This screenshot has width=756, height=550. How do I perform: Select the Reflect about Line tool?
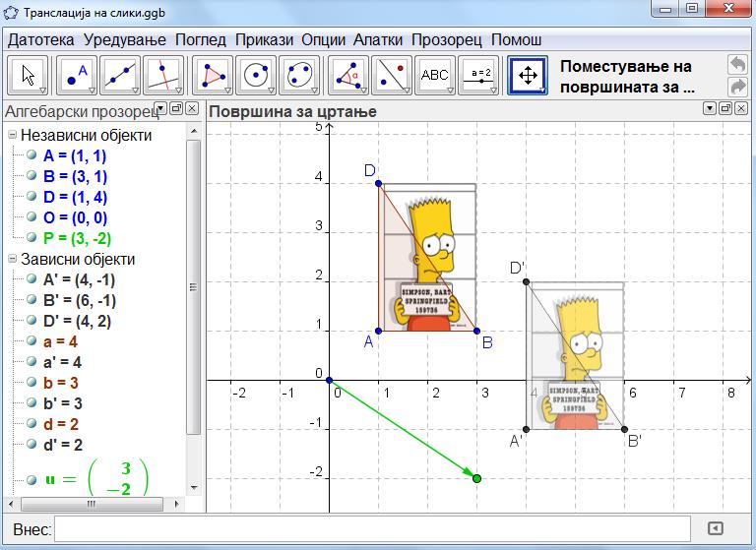click(x=393, y=75)
